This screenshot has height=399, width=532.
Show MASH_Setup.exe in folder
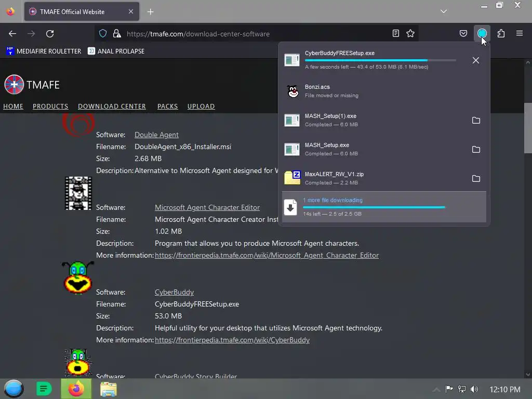(x=476, y=150)
